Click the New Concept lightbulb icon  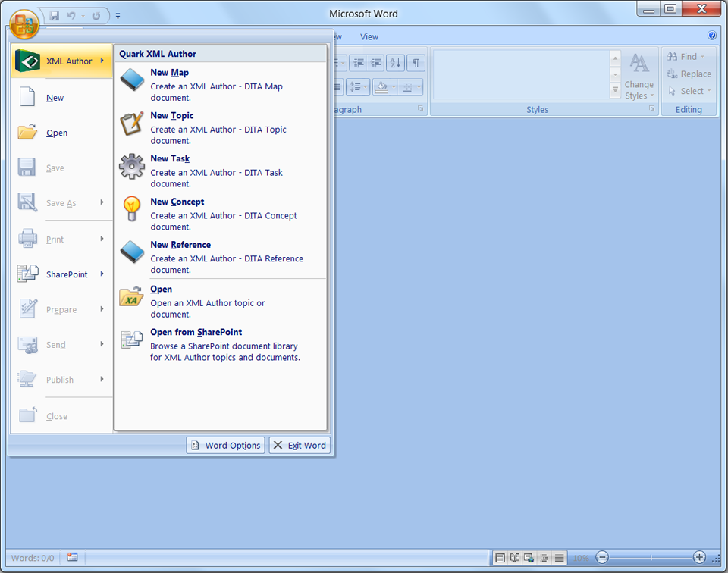(x=132, y=208)
